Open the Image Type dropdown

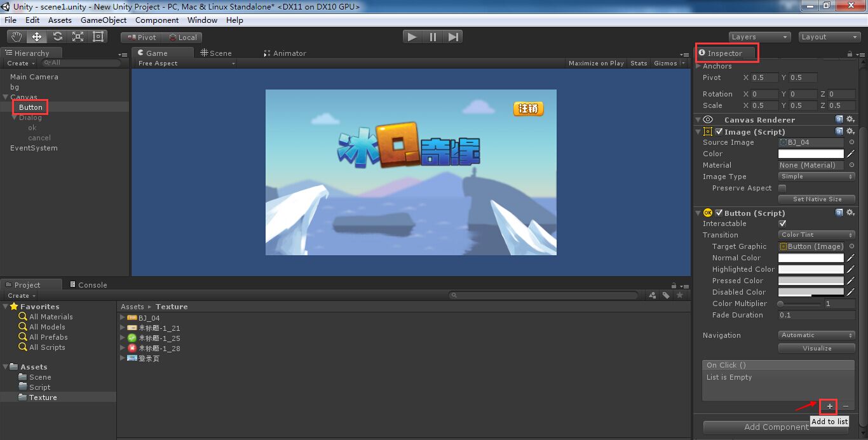[816, 177]
